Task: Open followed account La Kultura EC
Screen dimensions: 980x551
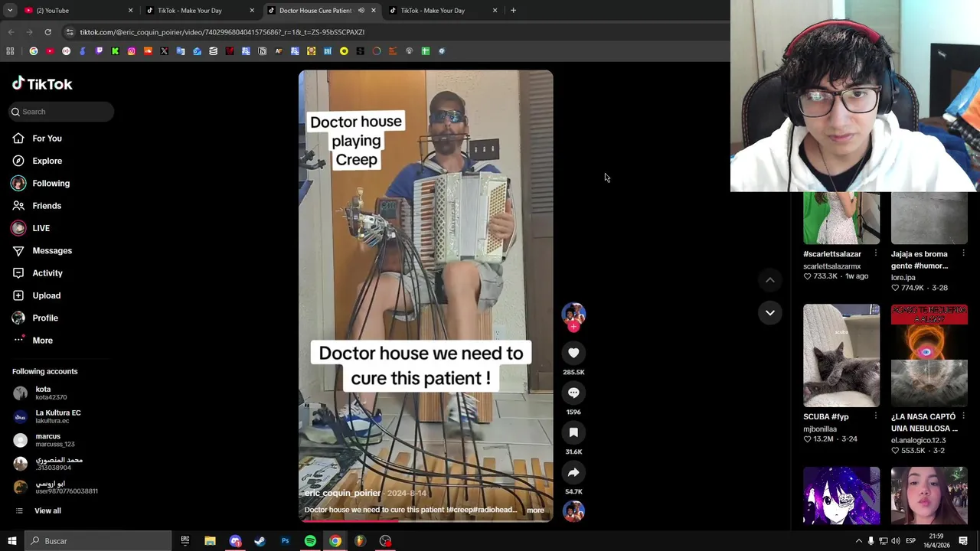Action: pos(57,416)
